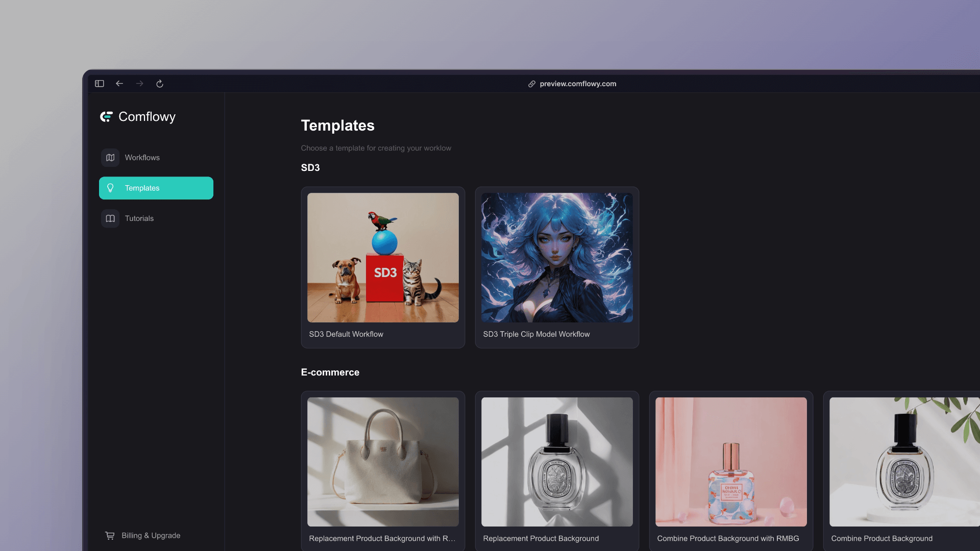Screen dimensions: 980x551
Task: Click the Billing shopping cart icon
Action: tap(110, 535)
